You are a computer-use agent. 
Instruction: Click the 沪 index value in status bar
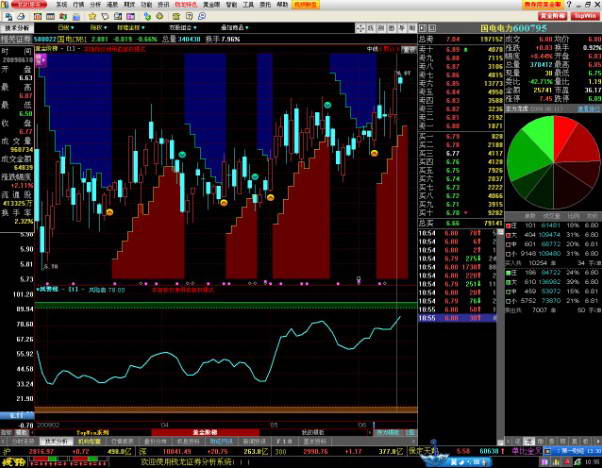tap(40, 451)
